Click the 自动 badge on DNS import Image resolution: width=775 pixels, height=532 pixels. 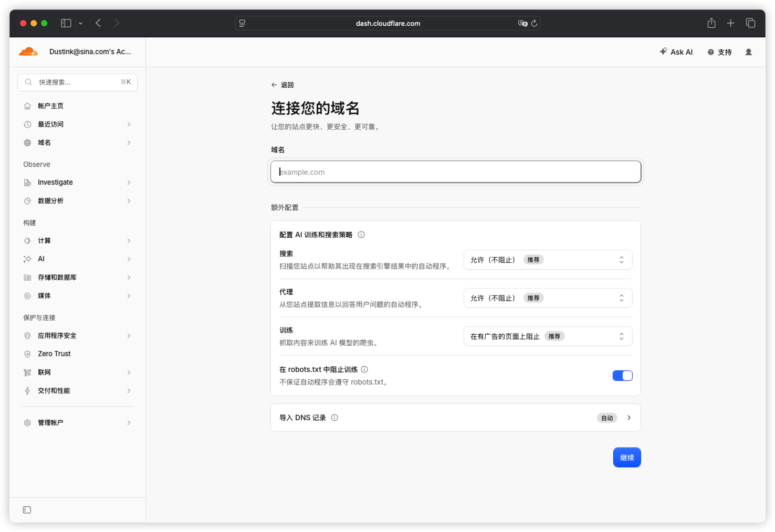tap(607, 418)
